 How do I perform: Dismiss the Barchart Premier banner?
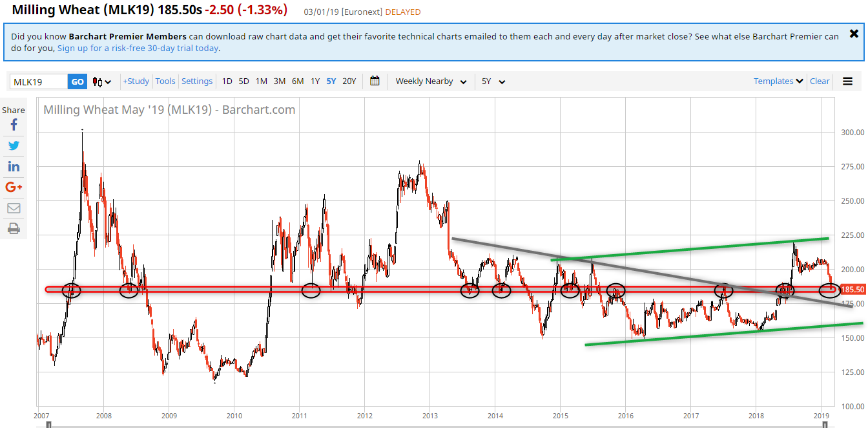coord(854,34)
